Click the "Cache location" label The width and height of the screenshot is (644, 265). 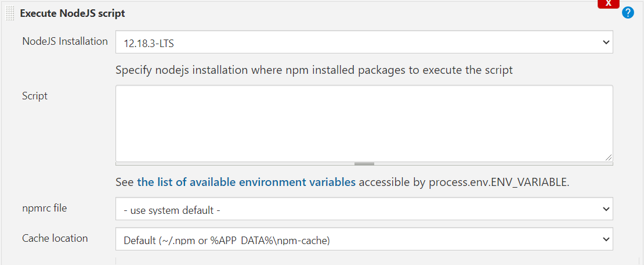click(55, 238)
